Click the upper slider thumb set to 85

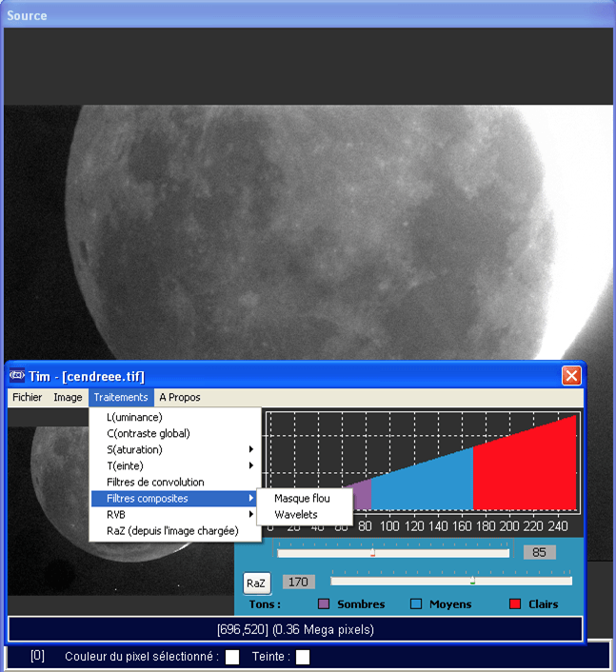(372, 552)
